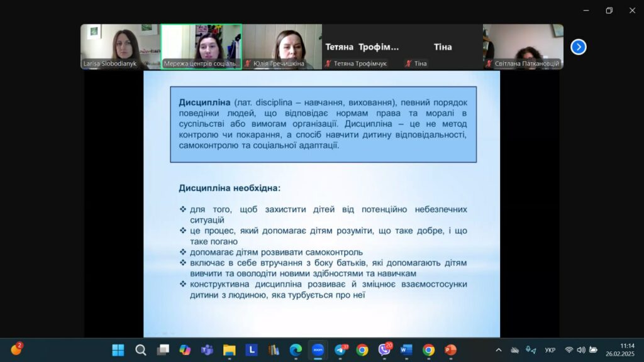Show next participants with the blue arrow
The image size is (644, 362).
pos(578,47)
